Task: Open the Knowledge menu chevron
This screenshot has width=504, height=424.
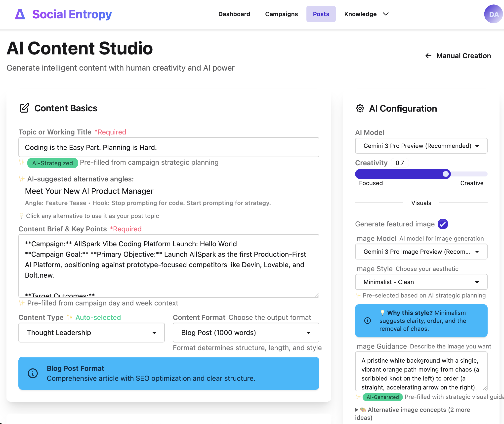Action: pos(385,14)
